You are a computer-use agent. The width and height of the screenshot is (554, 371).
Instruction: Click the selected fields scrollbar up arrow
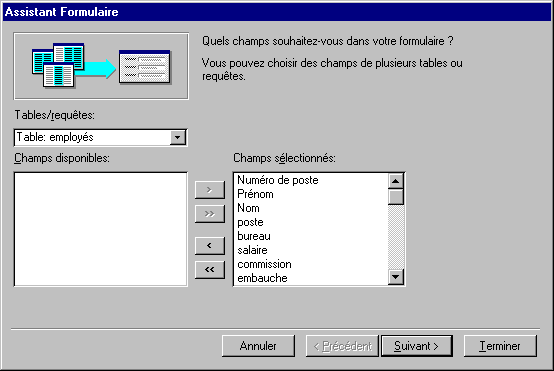click(x=396, y=181)
